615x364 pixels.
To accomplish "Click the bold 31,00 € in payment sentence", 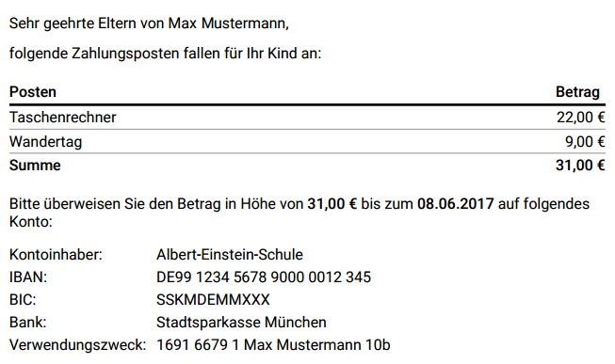I will [x=332, y=204].
